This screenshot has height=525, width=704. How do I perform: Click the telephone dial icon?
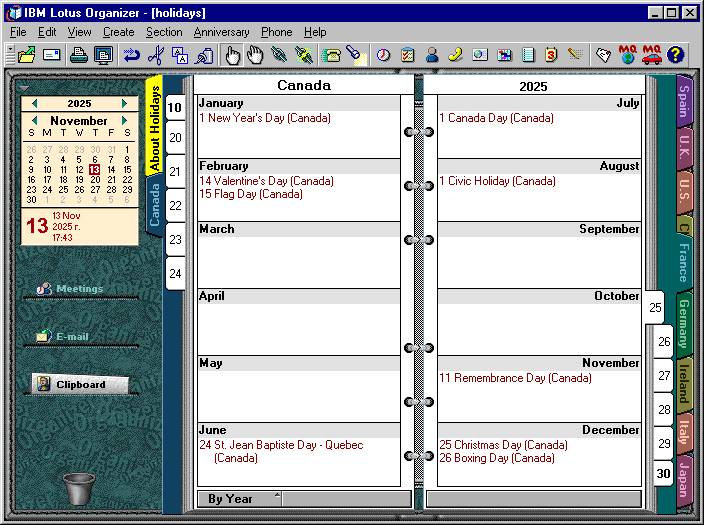[x=330, y=55]
